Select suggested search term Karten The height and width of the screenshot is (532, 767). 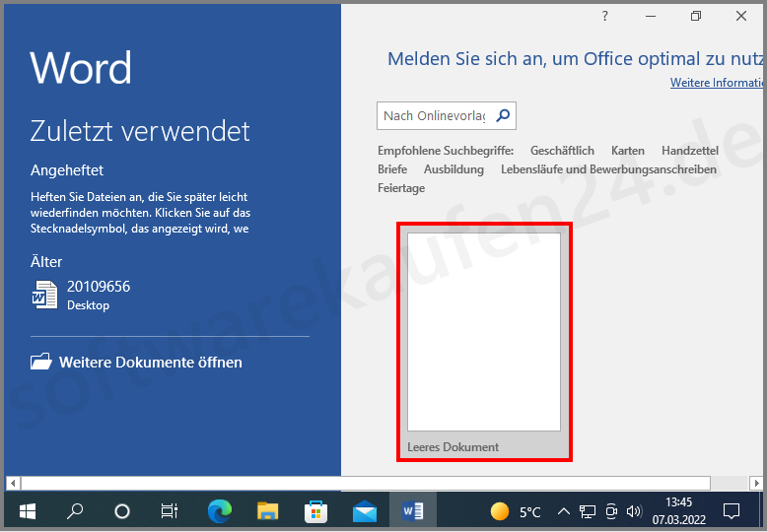[x=628, y=151]
